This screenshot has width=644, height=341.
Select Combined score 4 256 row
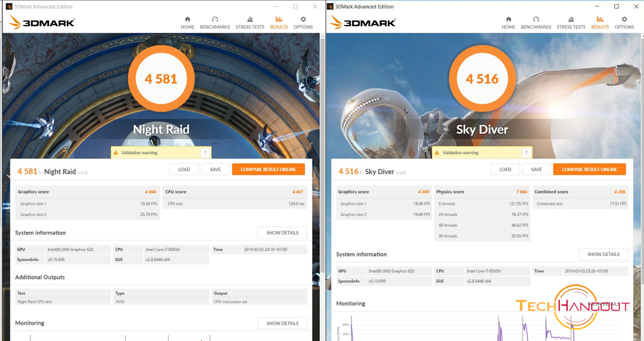tap(580, 192)
